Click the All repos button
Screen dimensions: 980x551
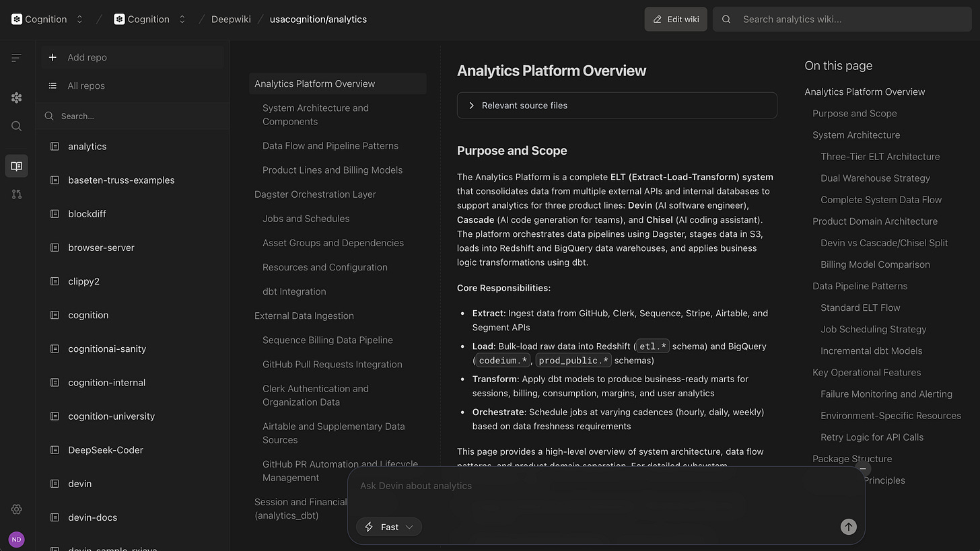point(133,85)
